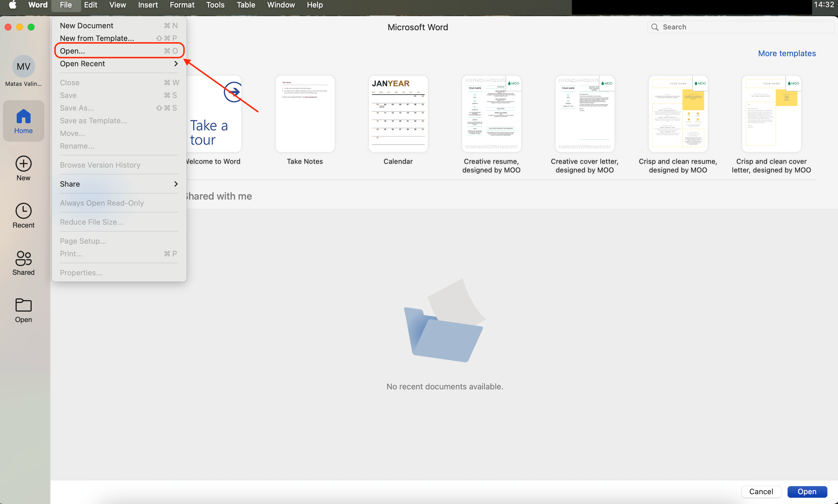Image resolution: width=838 pixels, height=504 pixels.
Task: Click into the Search field
Action: coord(740,27)
